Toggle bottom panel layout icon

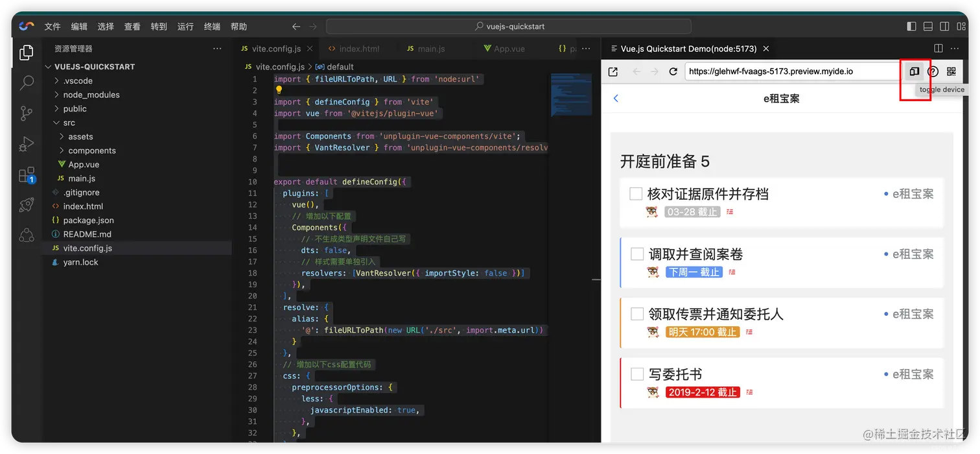point(928,27)
